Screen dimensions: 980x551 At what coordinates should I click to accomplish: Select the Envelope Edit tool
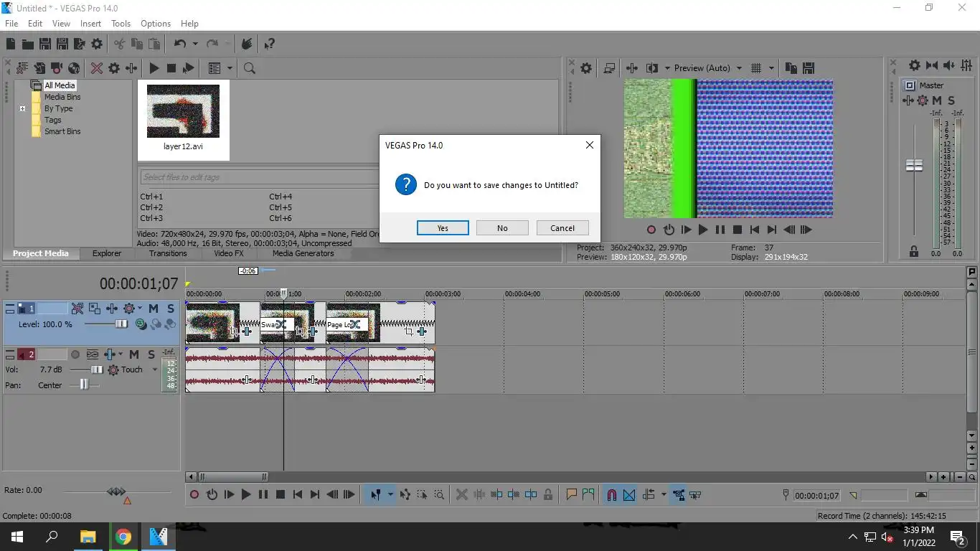[405, 494]
